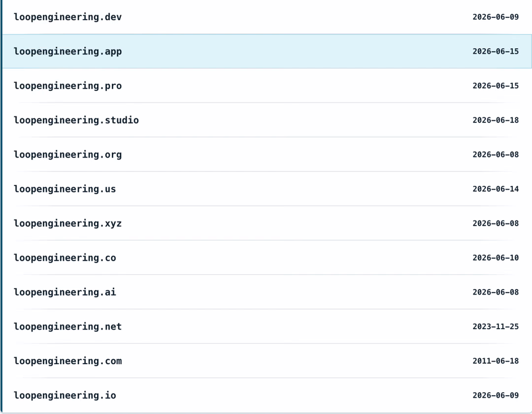532x414 pixels.
Task: Click the 2026-06-15 date on .app row
Action: 496,51
